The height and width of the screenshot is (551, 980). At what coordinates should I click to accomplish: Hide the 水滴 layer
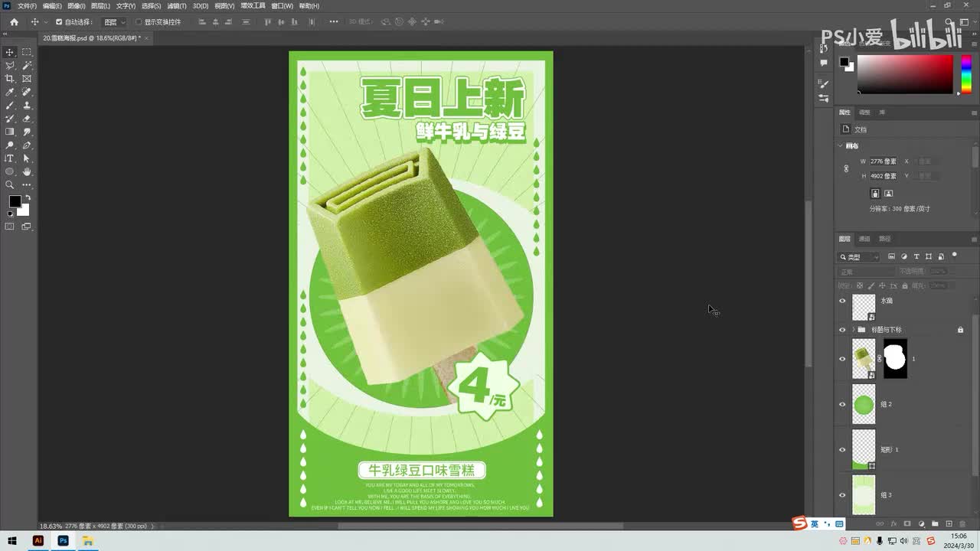pos(843,301)
